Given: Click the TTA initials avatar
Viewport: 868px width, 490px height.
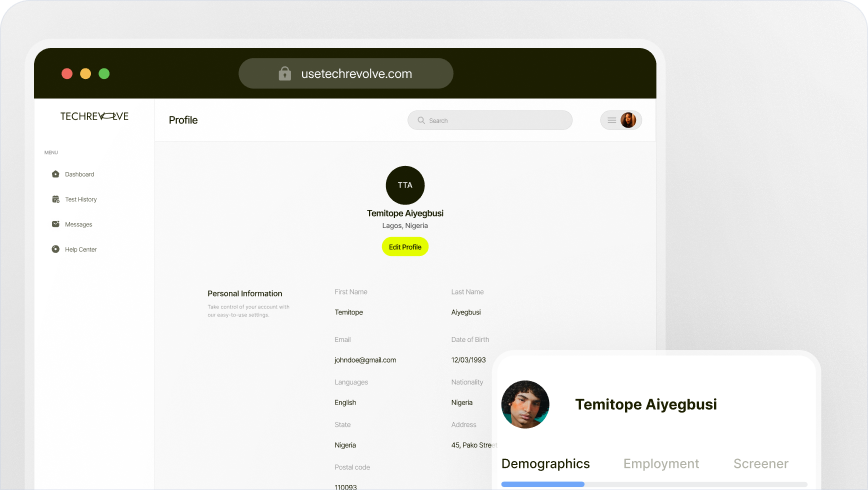Looking at the screenshot, I should (x=405, y=185).
